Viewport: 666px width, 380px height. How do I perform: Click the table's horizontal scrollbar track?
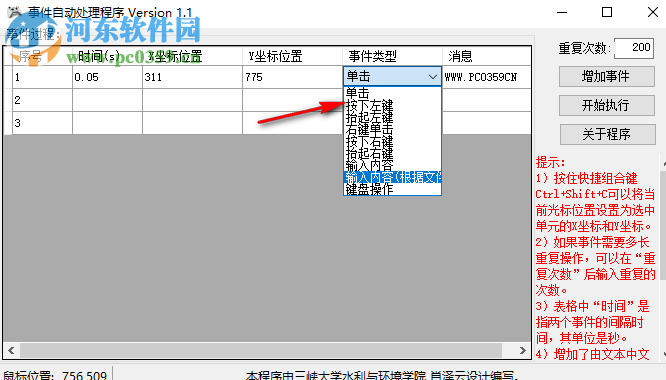tap(261, 350)
